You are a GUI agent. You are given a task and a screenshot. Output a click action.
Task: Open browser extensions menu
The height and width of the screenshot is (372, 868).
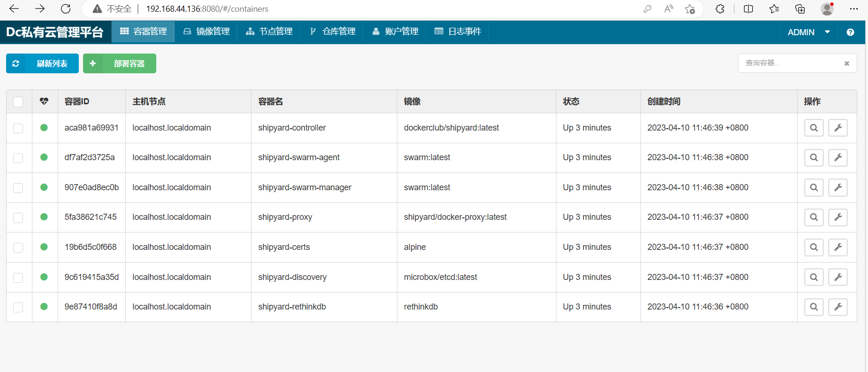click(x=720, y=9)
